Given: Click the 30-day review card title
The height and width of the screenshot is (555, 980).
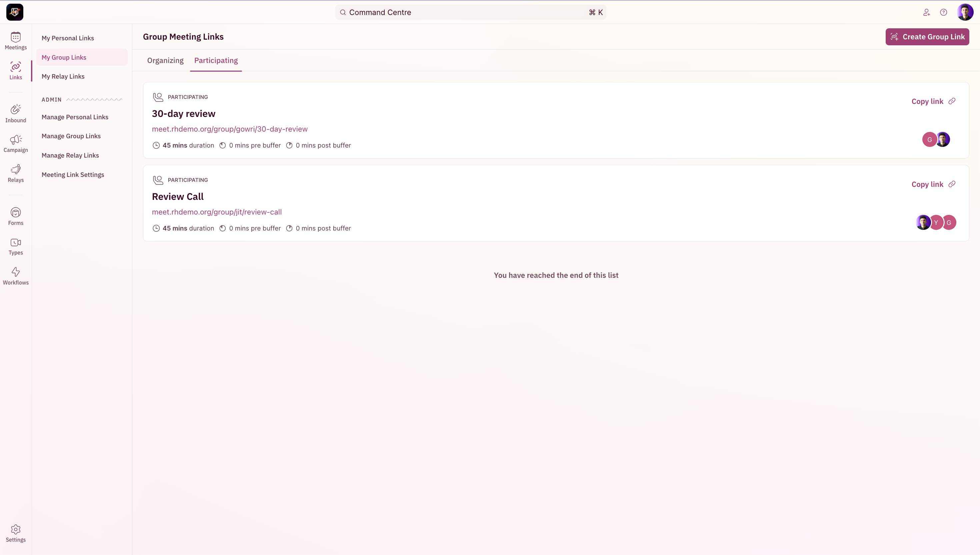Looking at the screenshot, I should 183,114.
